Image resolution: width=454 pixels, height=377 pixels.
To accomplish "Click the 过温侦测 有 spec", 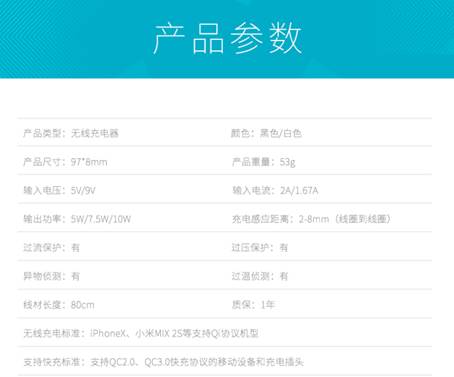I will (x=260, y=276).
